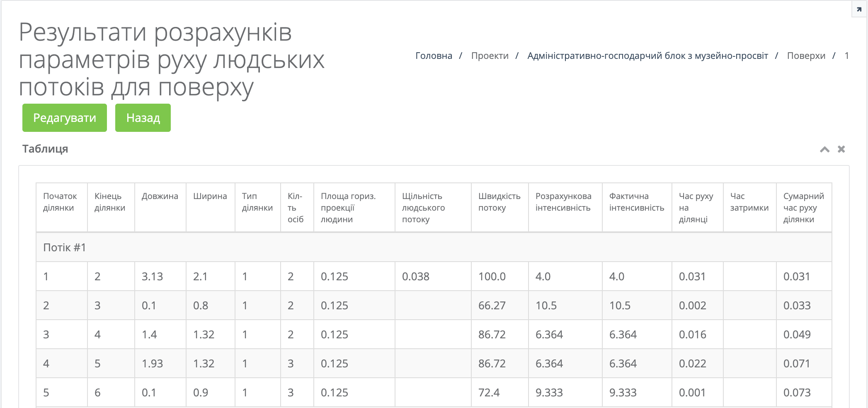Select the Потік #1 group row
The height and width of the screenshot is (408, 868).
click(65, 248)
